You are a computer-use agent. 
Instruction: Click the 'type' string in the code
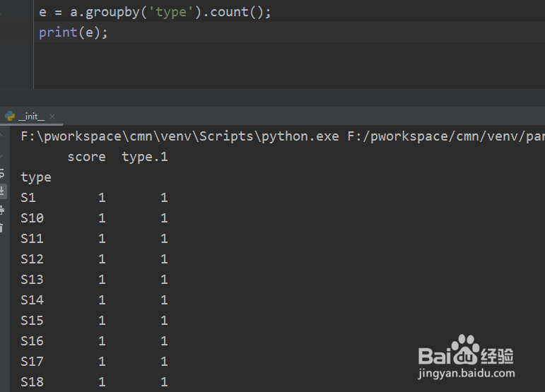pos(170,12)
